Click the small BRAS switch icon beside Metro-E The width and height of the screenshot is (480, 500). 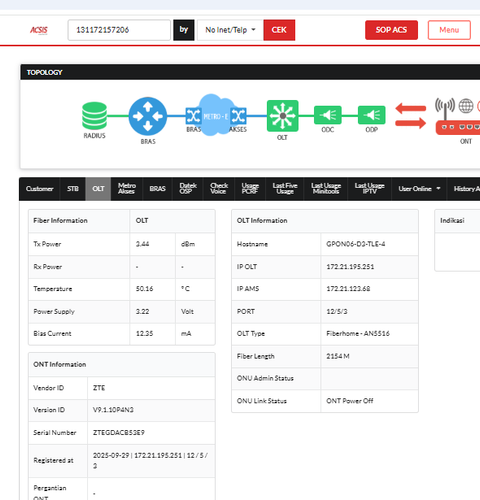193,116
